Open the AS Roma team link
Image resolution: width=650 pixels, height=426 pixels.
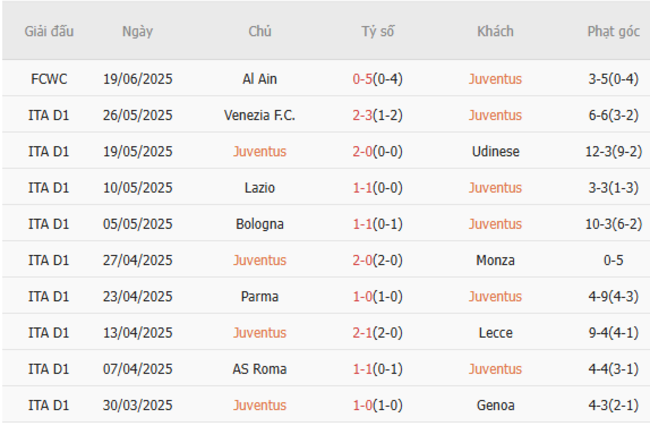point(259,369)
